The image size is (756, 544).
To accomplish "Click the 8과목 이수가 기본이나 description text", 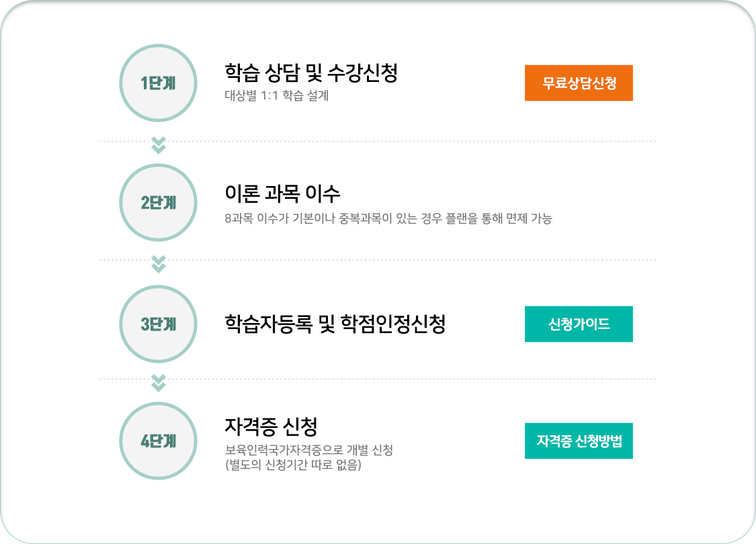I will coord(388,218).
